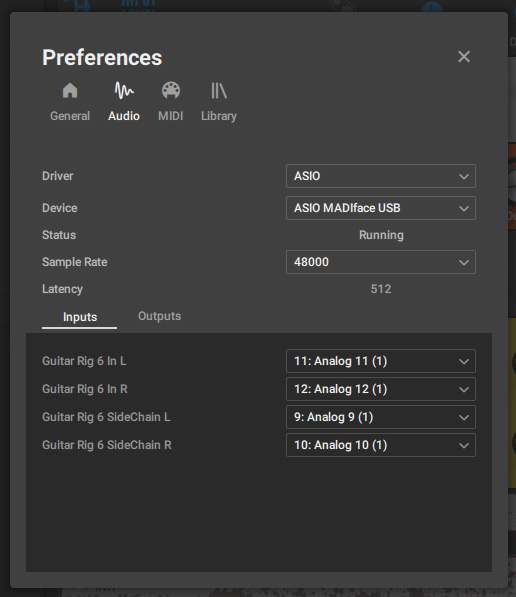Open the MIDI connector icon
This screenshot has width=516, height=597.
(171, 91)
